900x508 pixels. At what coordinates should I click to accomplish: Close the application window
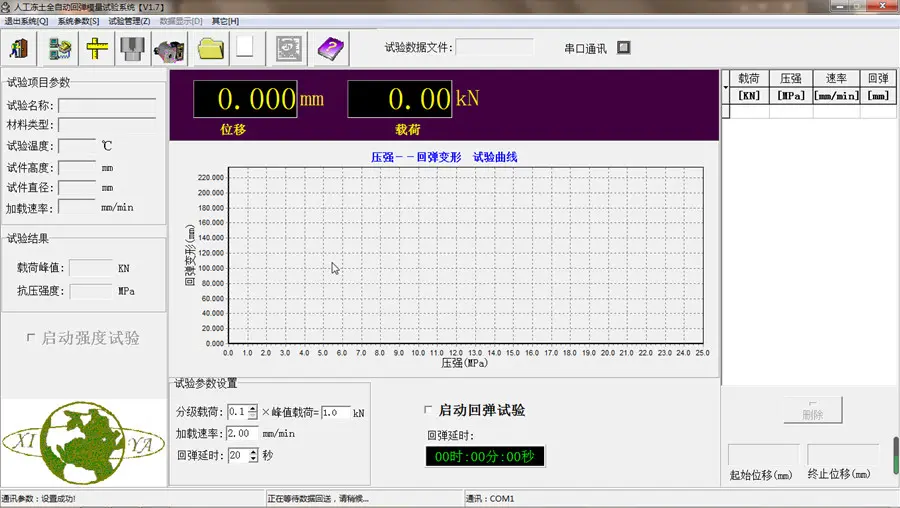pos(882,6)
